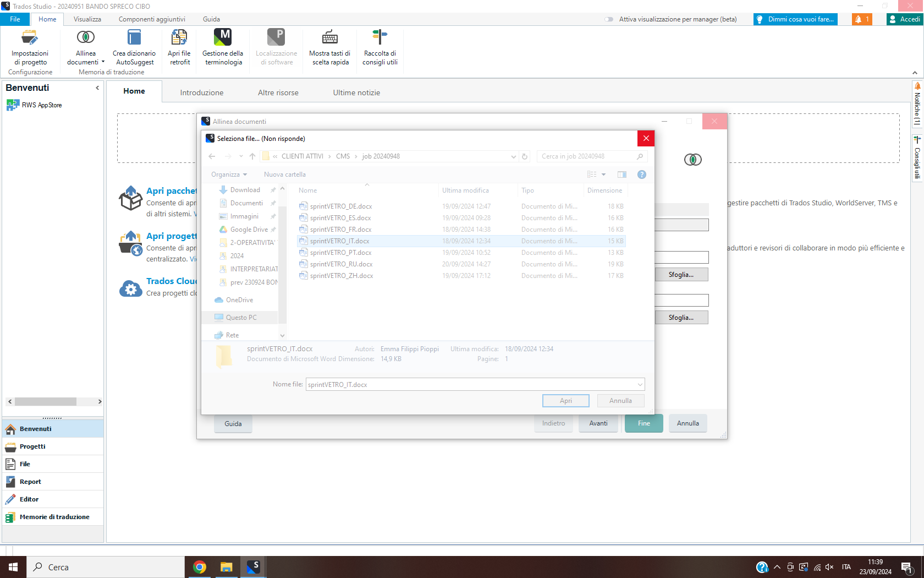Click Fine in Allinea documenti wizard
The width and height of the screenshot is (924, 578).
click(644, 423)
